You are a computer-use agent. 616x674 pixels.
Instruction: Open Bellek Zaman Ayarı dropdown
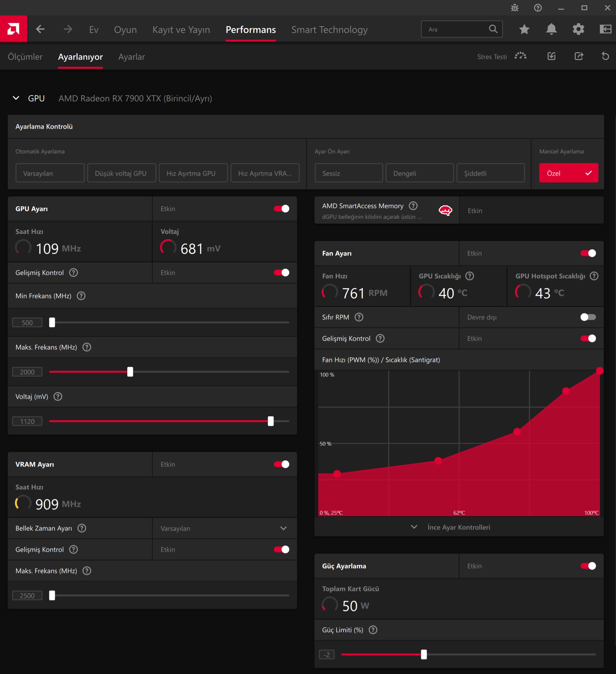(x=224, y=528)
